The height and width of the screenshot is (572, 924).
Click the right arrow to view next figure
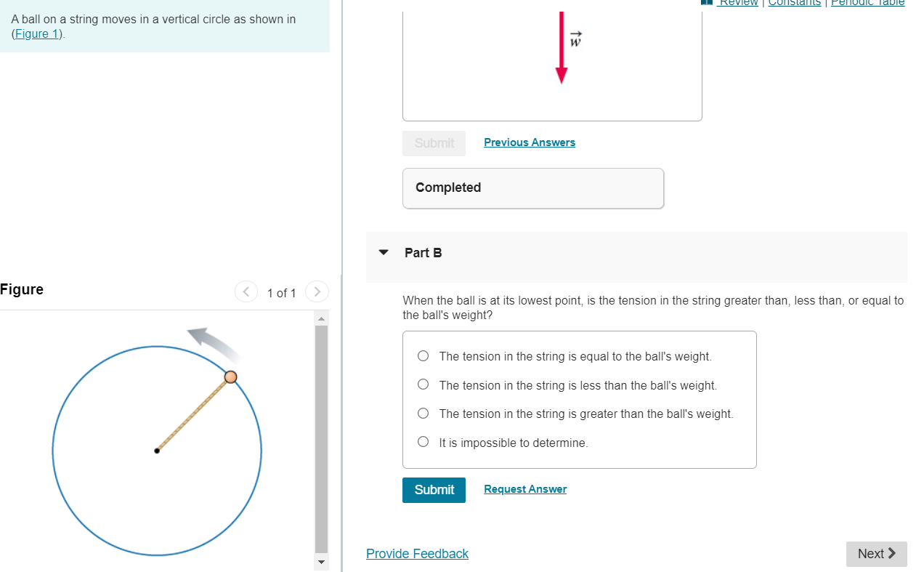pyautogui.click(x=317, y=291)
